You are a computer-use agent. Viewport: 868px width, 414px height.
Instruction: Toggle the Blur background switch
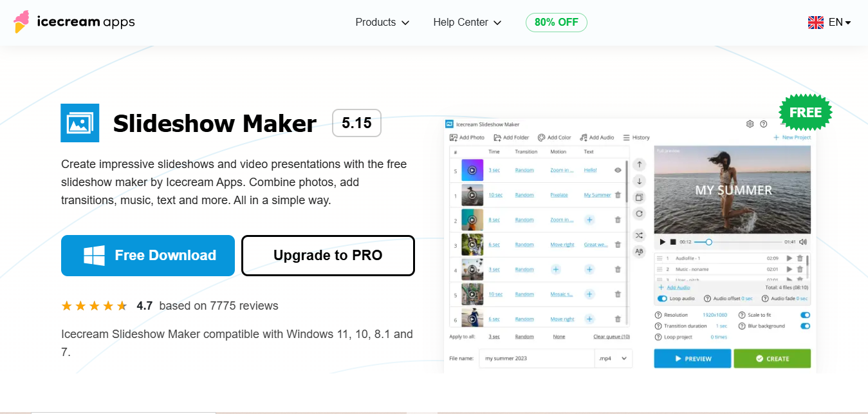coord(805,326)
